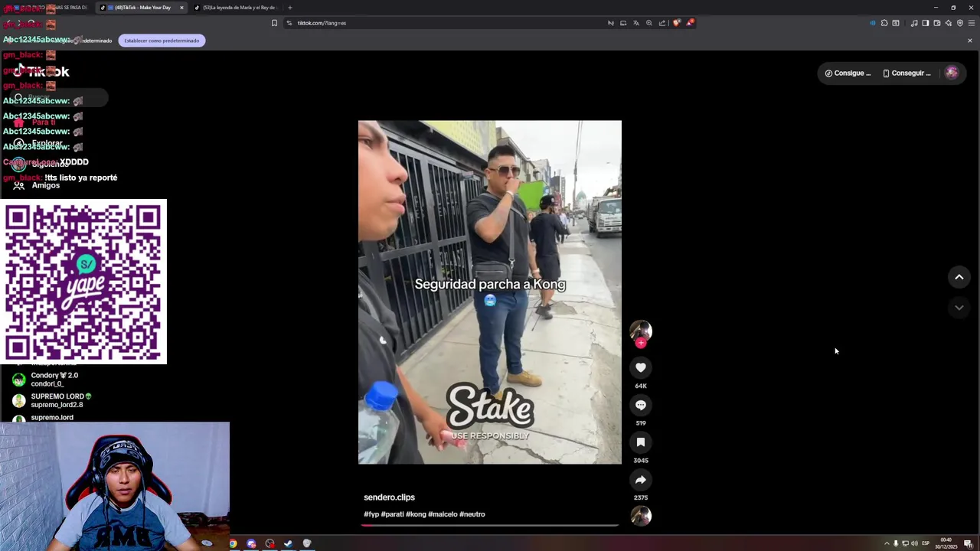The image size is (980, 551).
Task: Open the Leo AI sparkle icon
Action: [948, 23]
